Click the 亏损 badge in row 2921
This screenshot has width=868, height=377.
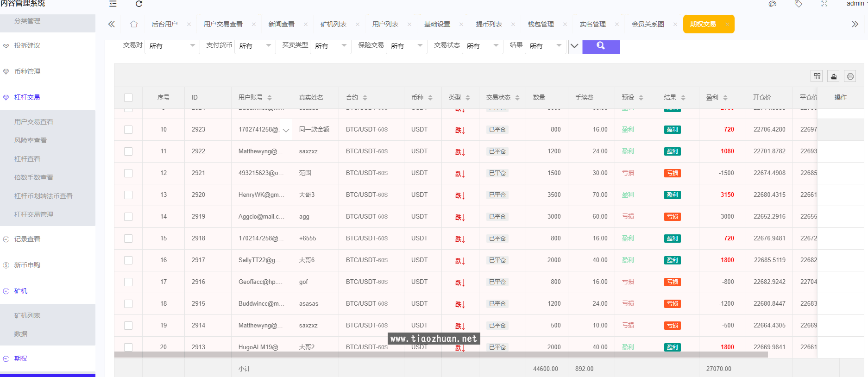click(672, 173)
